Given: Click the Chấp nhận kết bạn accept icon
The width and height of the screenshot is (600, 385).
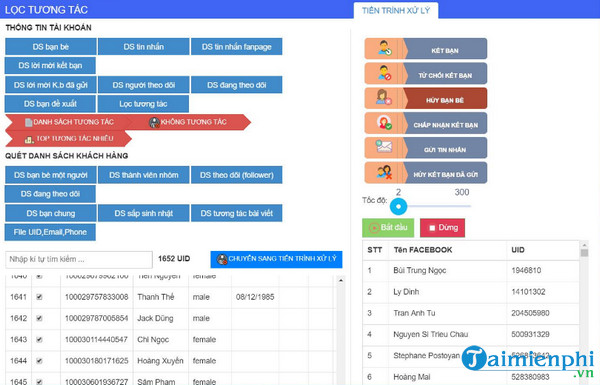Looking at the screenshot, I should coord(384,122).
